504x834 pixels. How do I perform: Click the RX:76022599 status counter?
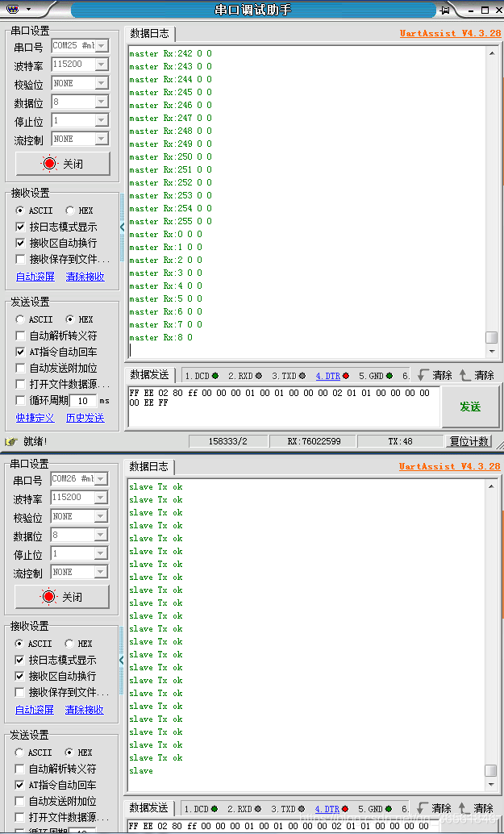[x=314, y=441]
